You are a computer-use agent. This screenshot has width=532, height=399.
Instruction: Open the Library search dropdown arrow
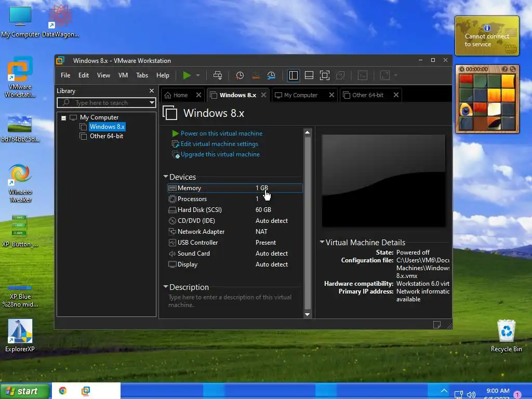(152, 103)
